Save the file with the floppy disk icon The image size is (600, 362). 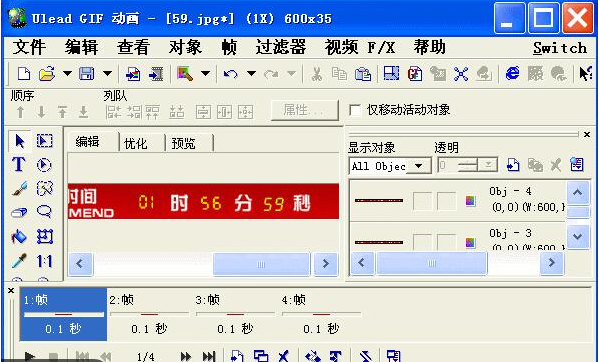pos(86,73)
